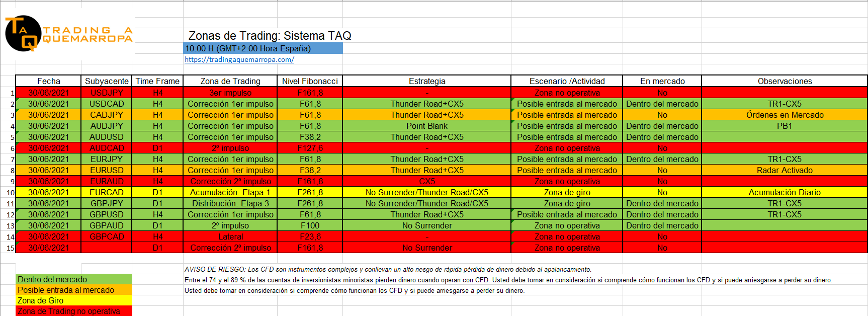This screenshot has height=316, width=868.
Task: Click the F127,6 Fibonacci level cell
Action: tap(310, 148)
